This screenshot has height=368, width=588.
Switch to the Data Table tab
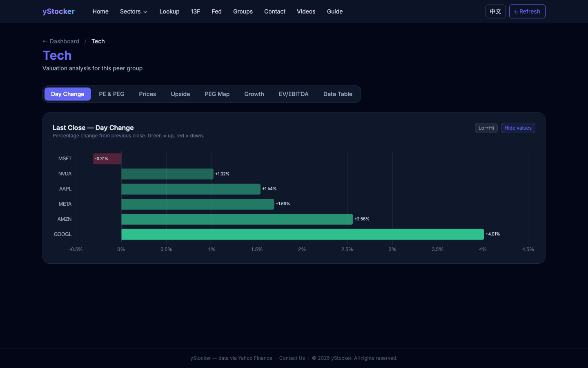pos(337,94)
